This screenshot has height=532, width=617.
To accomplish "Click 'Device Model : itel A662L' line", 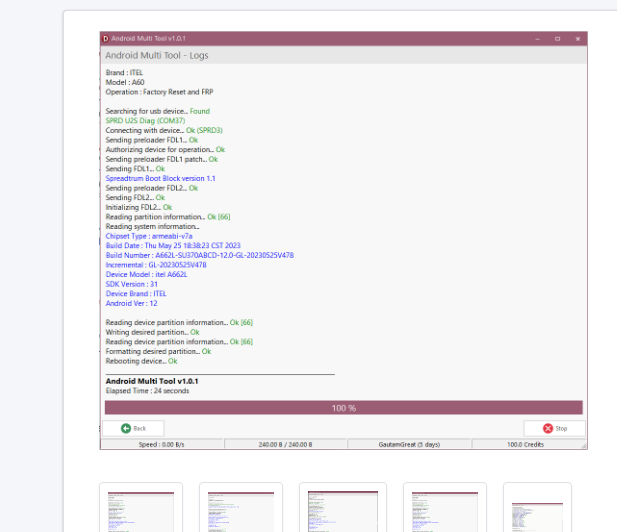I will pyautogui.click(x=146, y=274).
